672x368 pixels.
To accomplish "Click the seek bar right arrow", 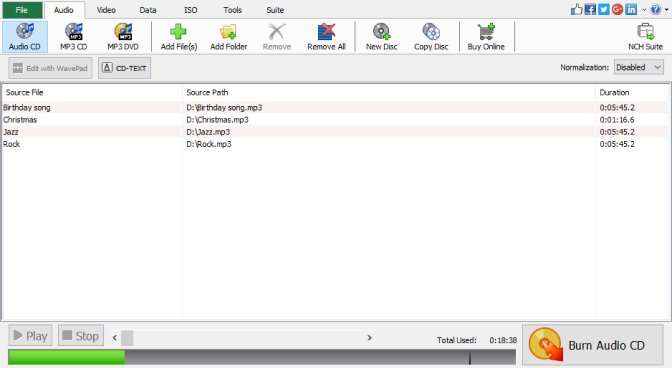I will [369, 338].
